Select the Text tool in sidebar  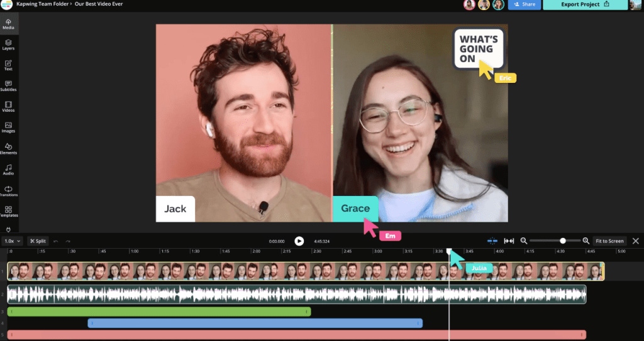pyautogui.click(x=9, y=65)
